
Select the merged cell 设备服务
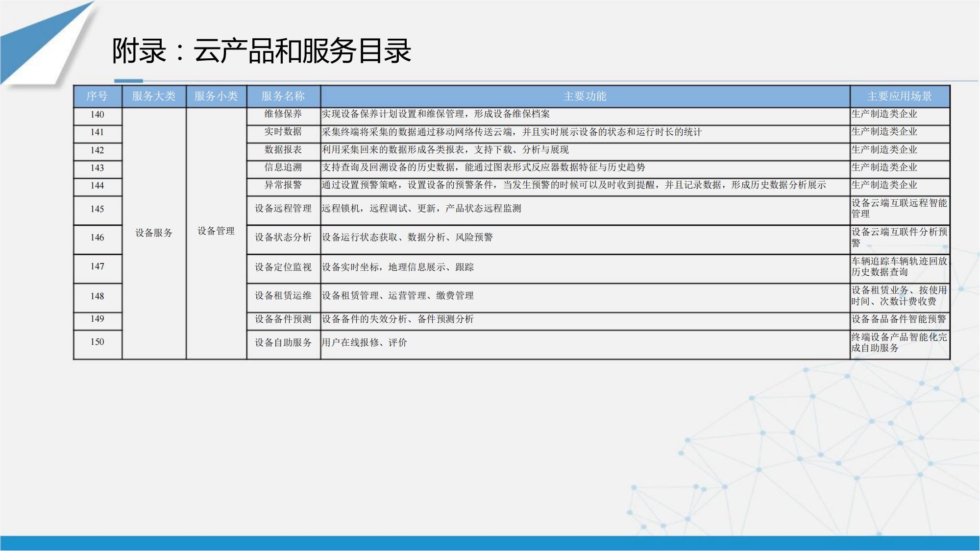[x=154, y=233]
